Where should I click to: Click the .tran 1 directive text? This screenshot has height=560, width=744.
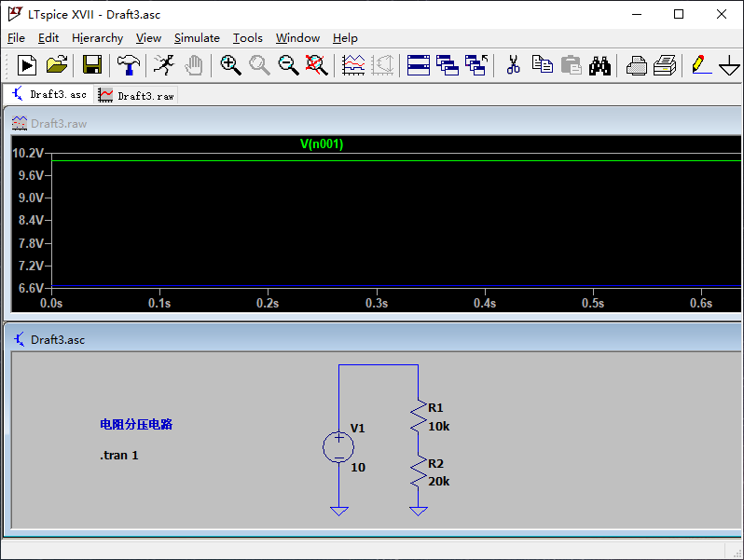119,456
